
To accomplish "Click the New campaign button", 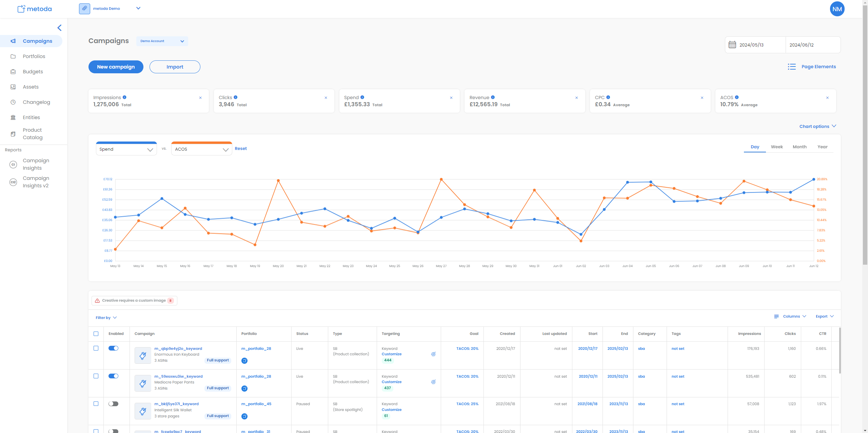I will [116, 67].
